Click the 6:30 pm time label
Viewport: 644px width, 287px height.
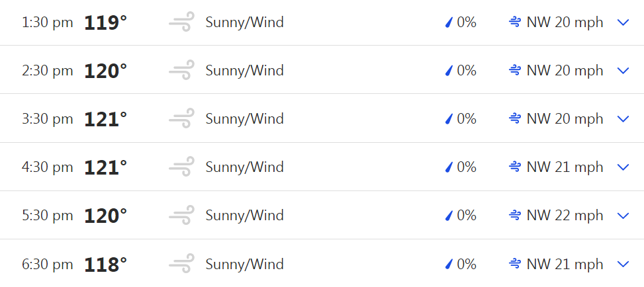pyautogui.click(x=47, y=265)
